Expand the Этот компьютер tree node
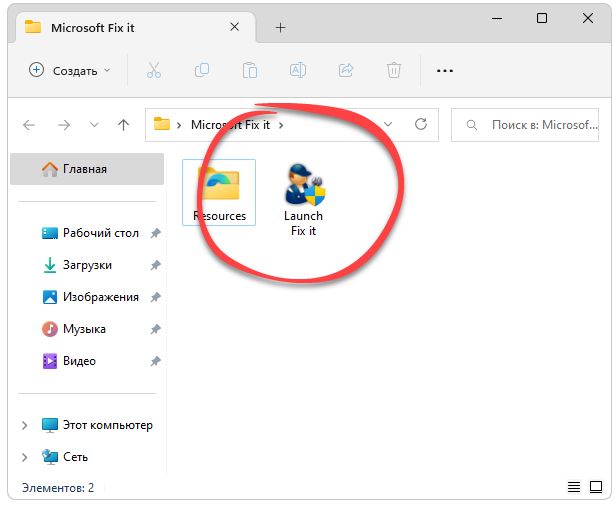This screenshot has height=507, width=616. tap(24, 425)
